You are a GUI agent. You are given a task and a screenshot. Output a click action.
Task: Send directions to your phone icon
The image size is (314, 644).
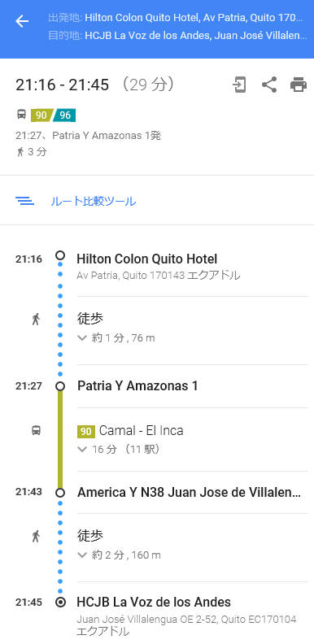click(x=239, y=85)
